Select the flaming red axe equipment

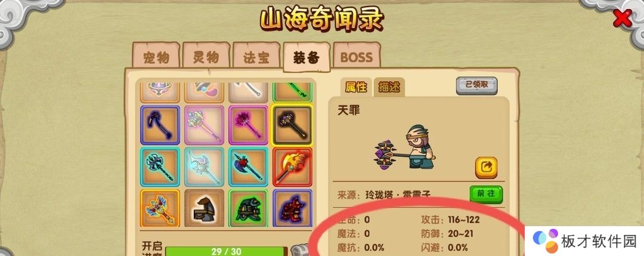coord(292,167)
